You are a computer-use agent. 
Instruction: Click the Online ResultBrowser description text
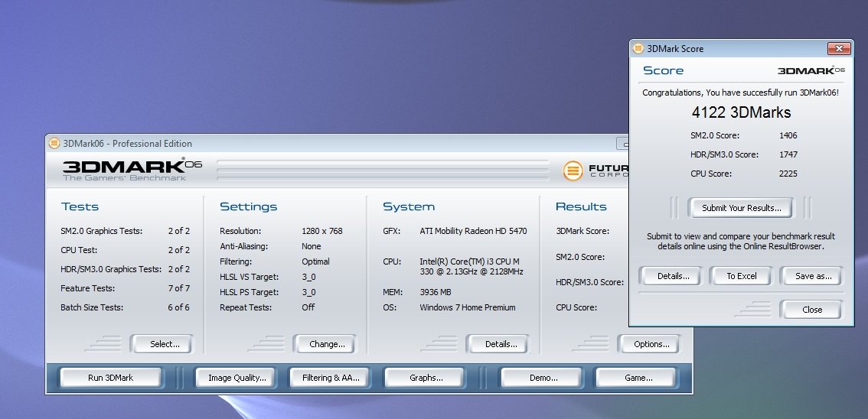[x=741, y=241]
